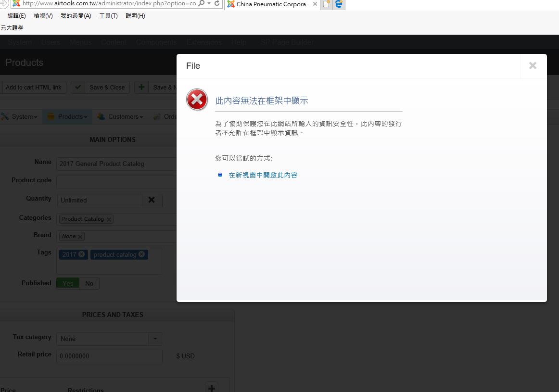559x392 pixels.
Task: Click the Customers menu people icon
Action: click(101, 116)
